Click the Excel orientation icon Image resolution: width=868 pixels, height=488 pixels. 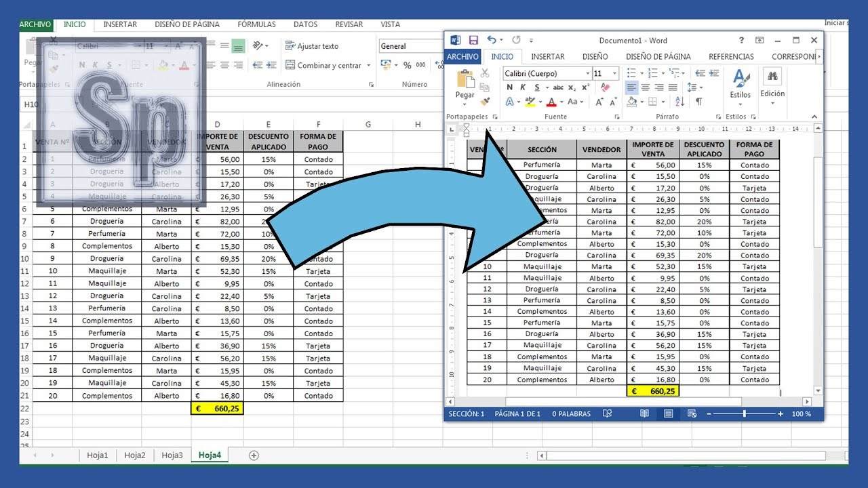click(258, 46)
